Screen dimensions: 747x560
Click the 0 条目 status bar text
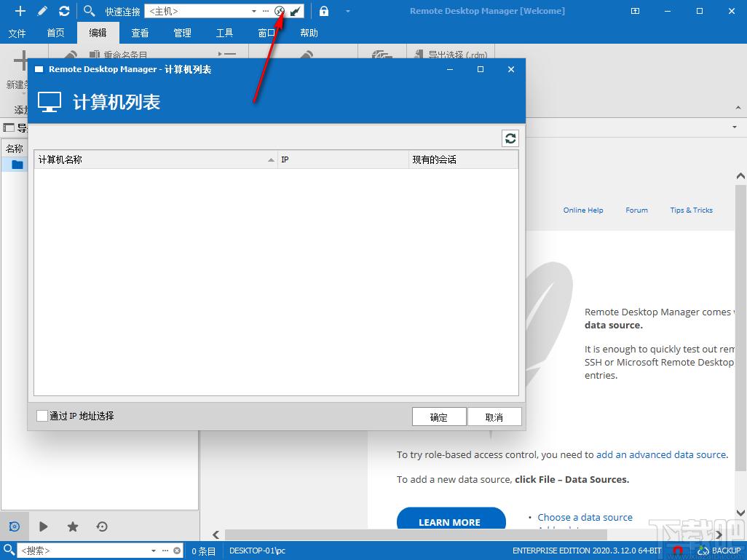pyautogui.click(x=203, y=551)
